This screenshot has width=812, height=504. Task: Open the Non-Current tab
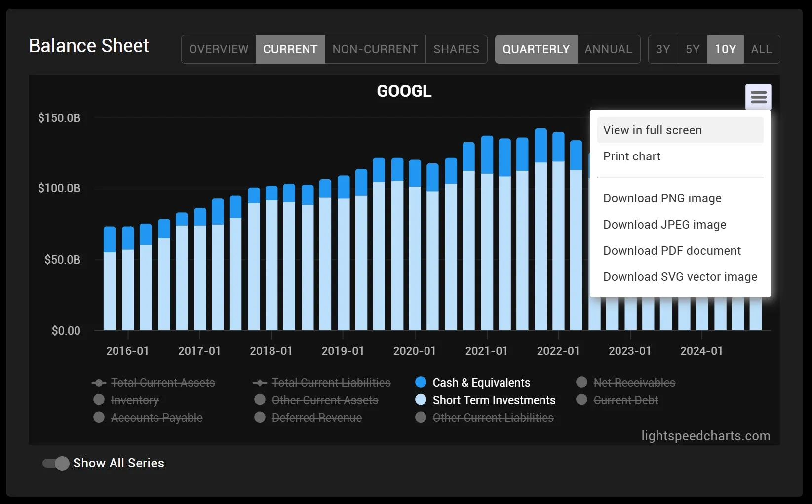coord(375,49)
